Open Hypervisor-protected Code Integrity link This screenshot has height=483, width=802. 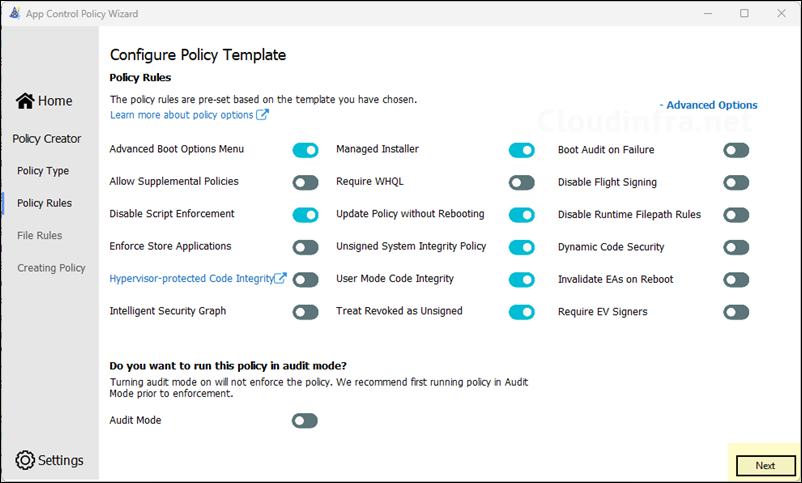click(x=191, y=279)
